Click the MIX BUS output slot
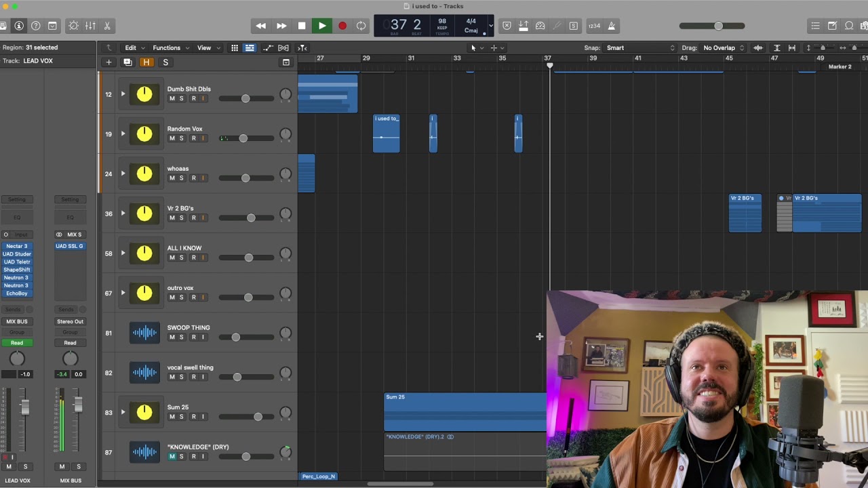Screen dimensions: 868x488 [x=17, y=322]
